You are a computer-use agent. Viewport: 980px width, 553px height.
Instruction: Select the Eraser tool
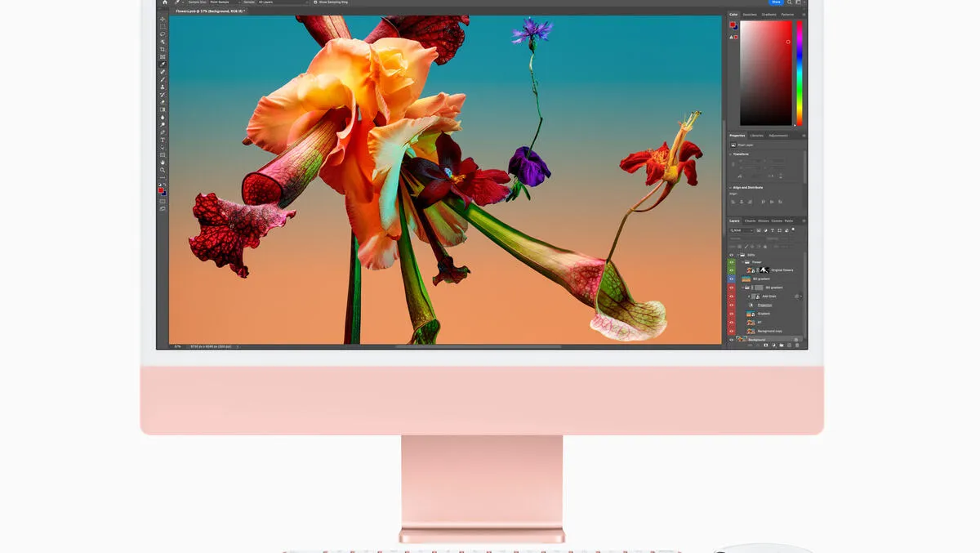click(x=163, y=102)
